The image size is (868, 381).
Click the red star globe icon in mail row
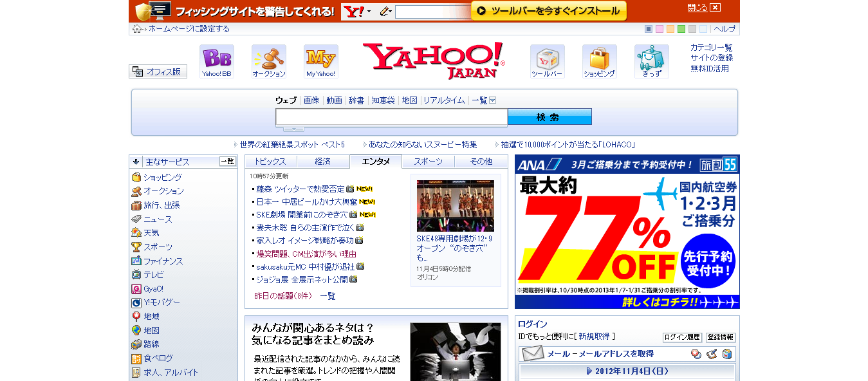[x=696, y=354]
